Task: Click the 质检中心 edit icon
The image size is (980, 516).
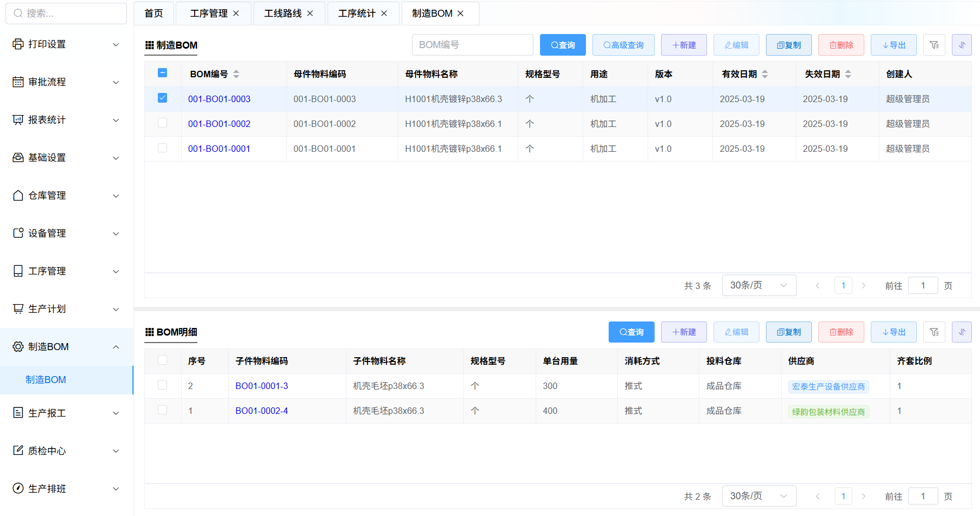Action: 18,451
